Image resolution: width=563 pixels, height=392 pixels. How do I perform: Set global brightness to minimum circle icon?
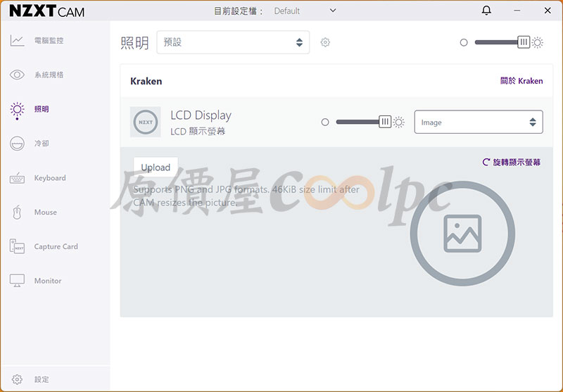[464, 42]
